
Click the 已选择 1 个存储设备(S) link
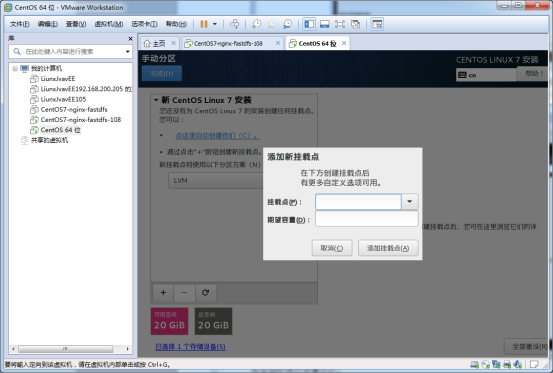(190, 347)
